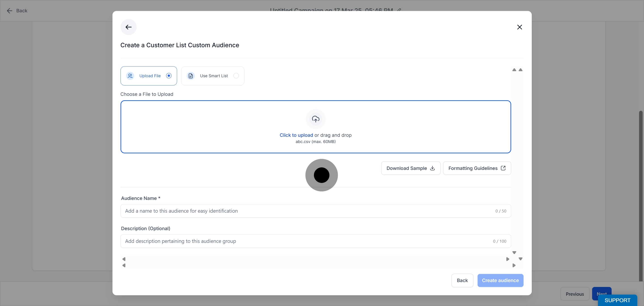Select the Use Smart List radio button
Screen dimensions: 644x306
236,76
